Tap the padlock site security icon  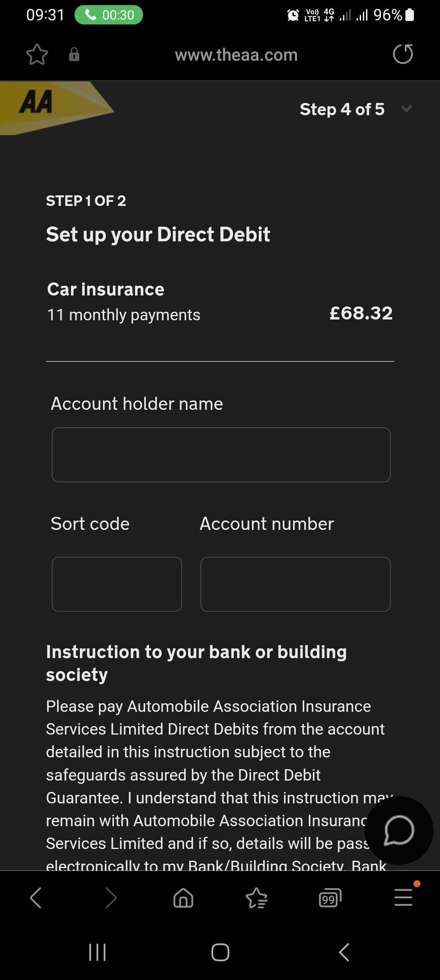pos(74,55)
